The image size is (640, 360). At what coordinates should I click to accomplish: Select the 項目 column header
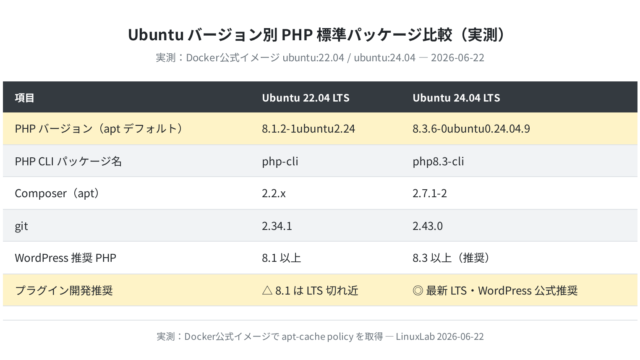[x=24, y=98]
